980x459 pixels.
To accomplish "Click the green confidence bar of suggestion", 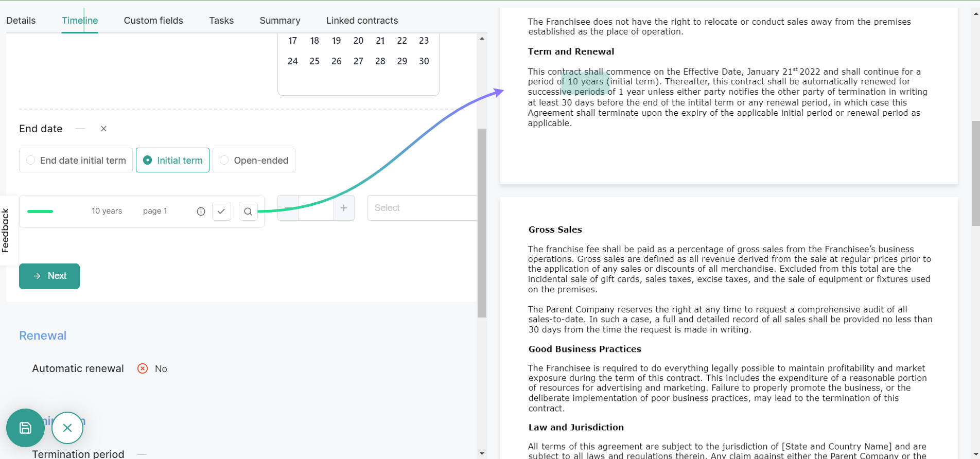I will (40, 211).
